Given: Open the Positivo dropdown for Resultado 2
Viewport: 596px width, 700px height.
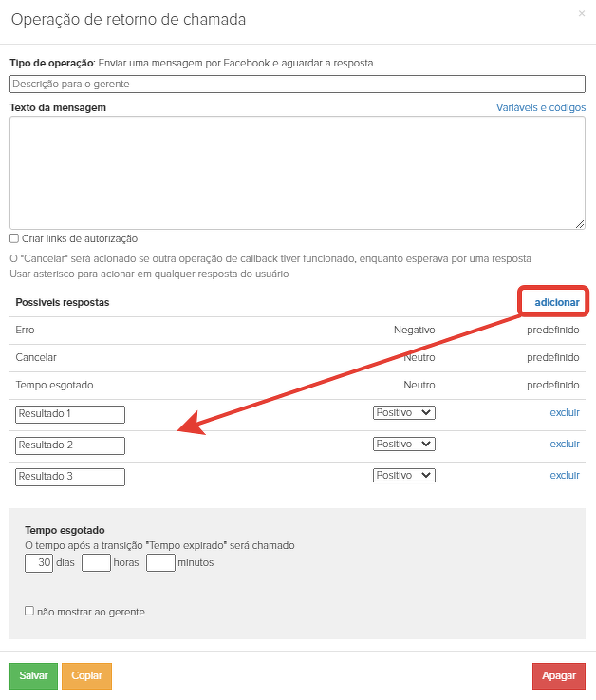Looking at the screenshot, I should [x=403, y=445].
